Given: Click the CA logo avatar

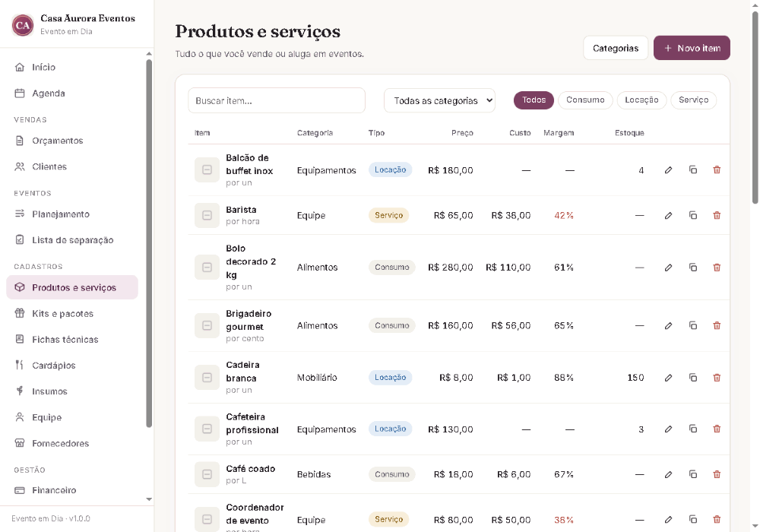Looking at the screenshot, I should 23,25.
